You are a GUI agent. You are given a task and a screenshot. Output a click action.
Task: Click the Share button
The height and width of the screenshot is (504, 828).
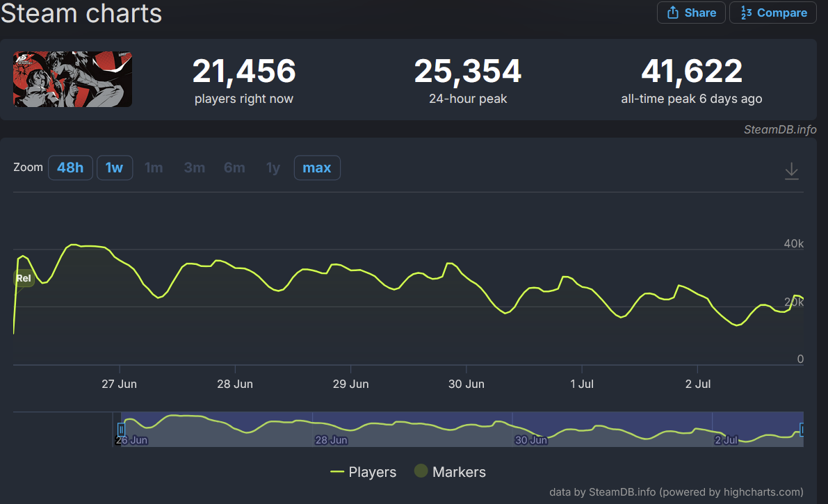coord(691,13)
